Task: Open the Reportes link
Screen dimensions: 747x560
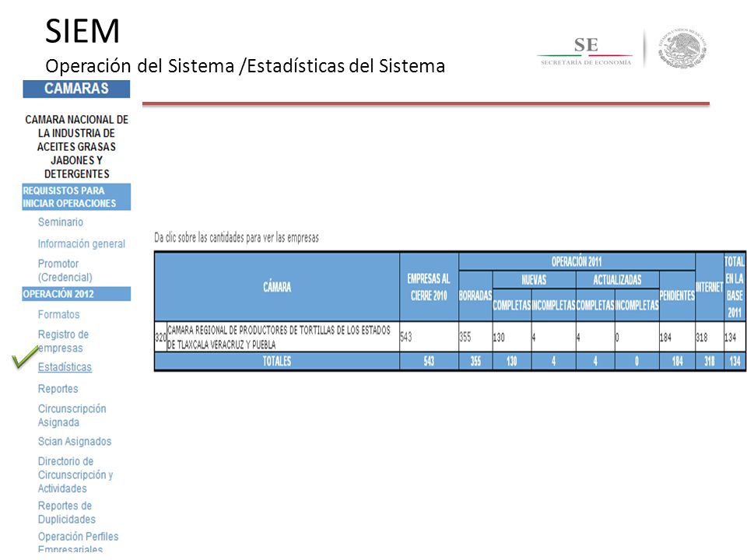Action: pos(58,389)
